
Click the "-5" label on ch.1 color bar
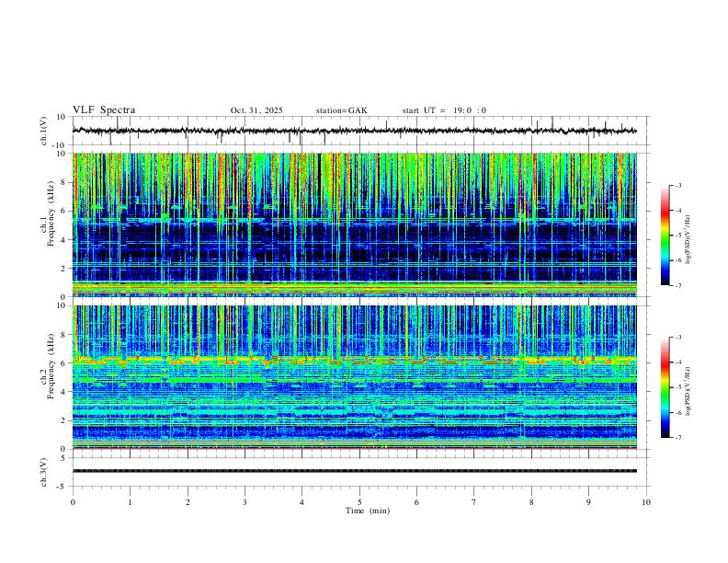tap(678, 236)
